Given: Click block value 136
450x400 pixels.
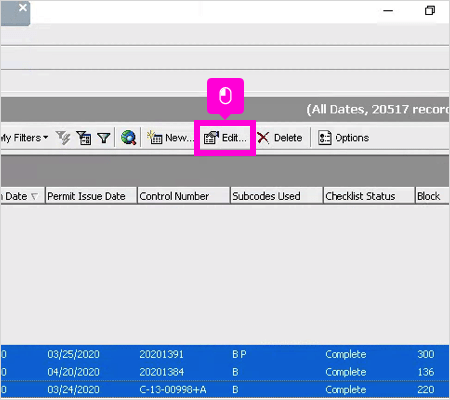Looking at the screenshot, I should coord(426,372).
